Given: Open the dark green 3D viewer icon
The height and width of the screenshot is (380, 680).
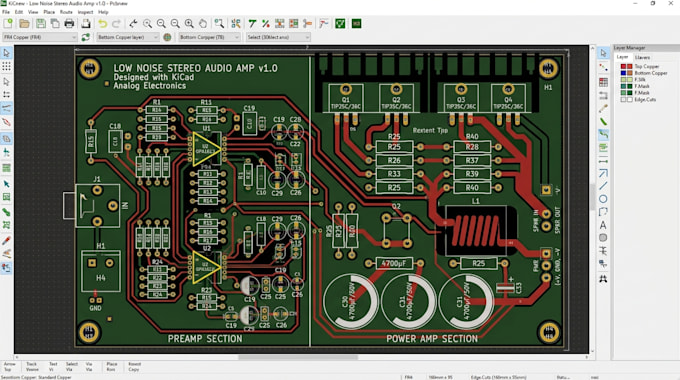Looking at the screenshot, I should click(x=356, y=23).
